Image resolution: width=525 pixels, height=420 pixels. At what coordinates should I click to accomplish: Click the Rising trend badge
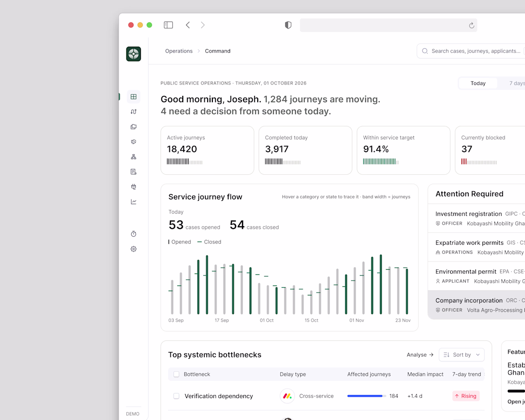tap(466, 396)
